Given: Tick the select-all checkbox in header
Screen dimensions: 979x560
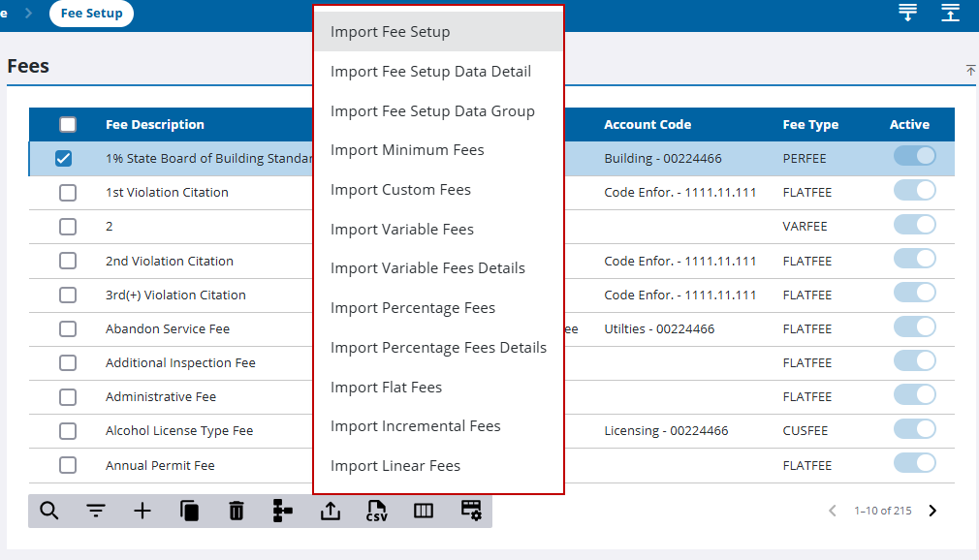Looking at the screenshot, I should click(x=68, y=124).
